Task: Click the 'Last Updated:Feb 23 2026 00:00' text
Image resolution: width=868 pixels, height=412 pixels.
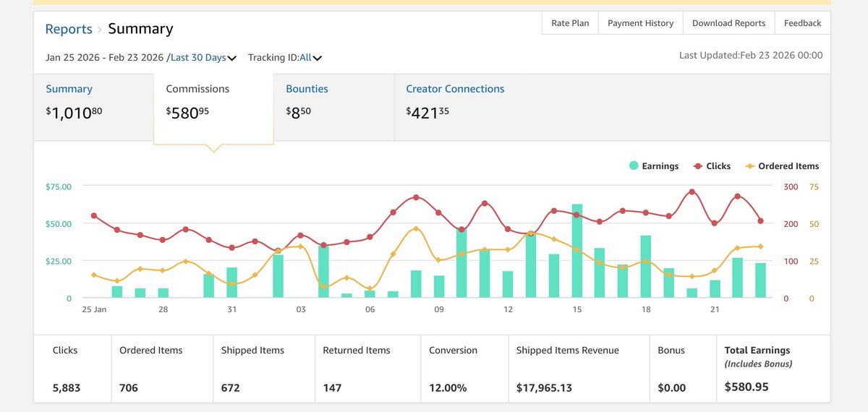Action: [x=751, y=55]
